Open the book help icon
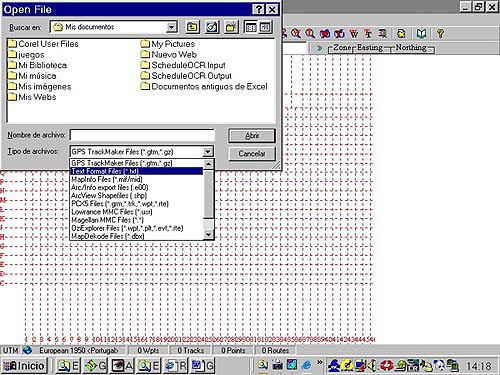Image resolution: width=500 pixels, height=375 pixels. [x=421, y=33]
